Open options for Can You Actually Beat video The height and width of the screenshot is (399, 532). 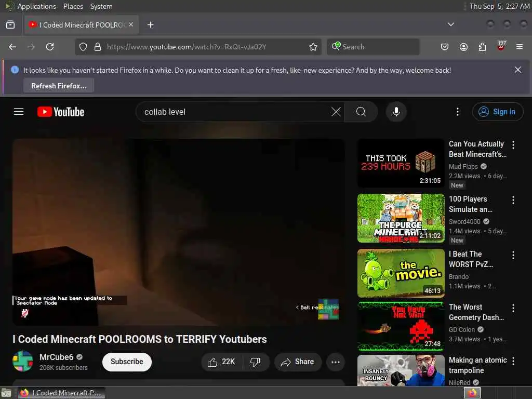(513, 145)
